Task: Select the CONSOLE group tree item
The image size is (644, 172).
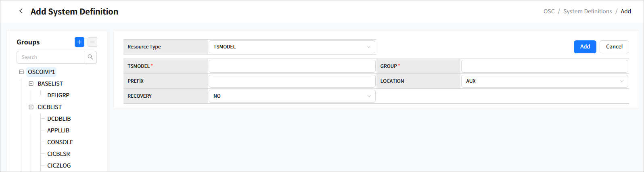Action: click(60, 142)
